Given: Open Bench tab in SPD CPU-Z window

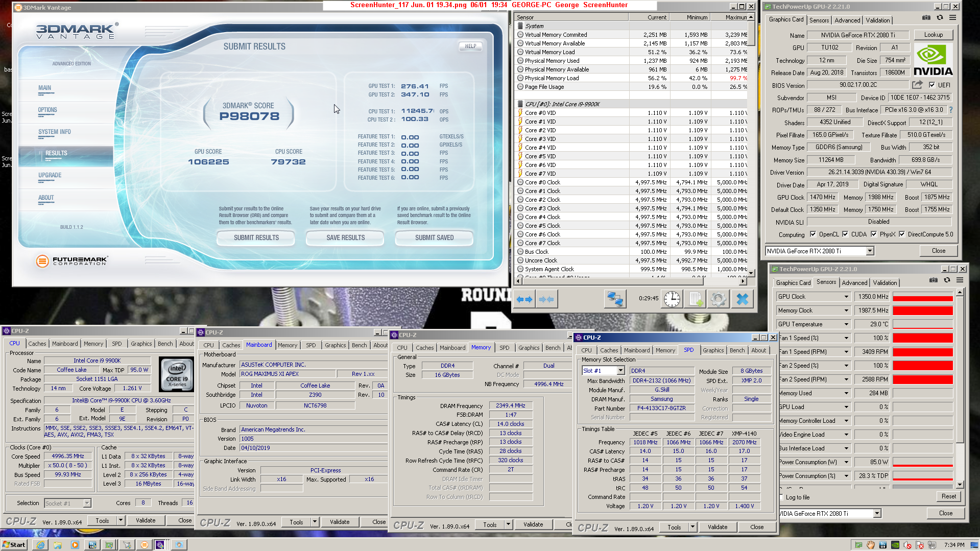Looking at the screenshot, I should click(737, 350).
